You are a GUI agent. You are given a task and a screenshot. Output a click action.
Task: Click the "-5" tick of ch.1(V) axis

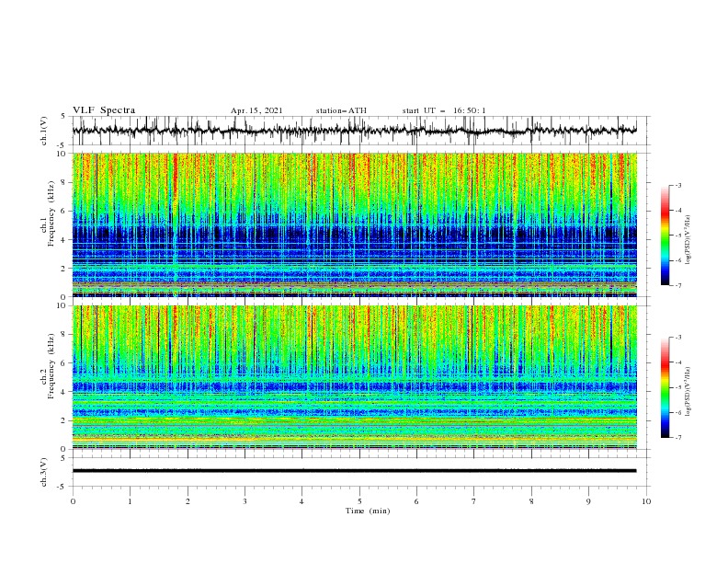(62, 145)
